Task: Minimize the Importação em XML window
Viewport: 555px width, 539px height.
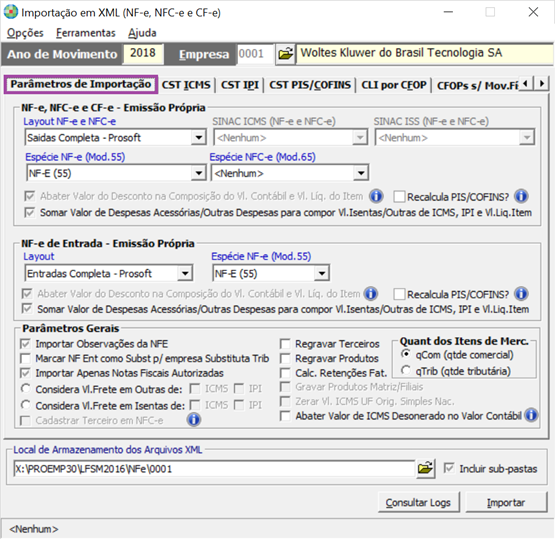Action: pos(448,12)
